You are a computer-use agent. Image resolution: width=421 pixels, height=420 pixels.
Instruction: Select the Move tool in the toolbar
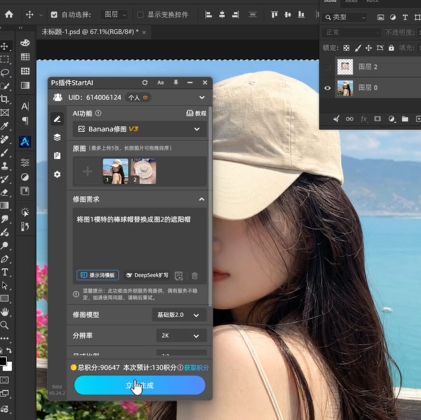[x=5, y=46]
